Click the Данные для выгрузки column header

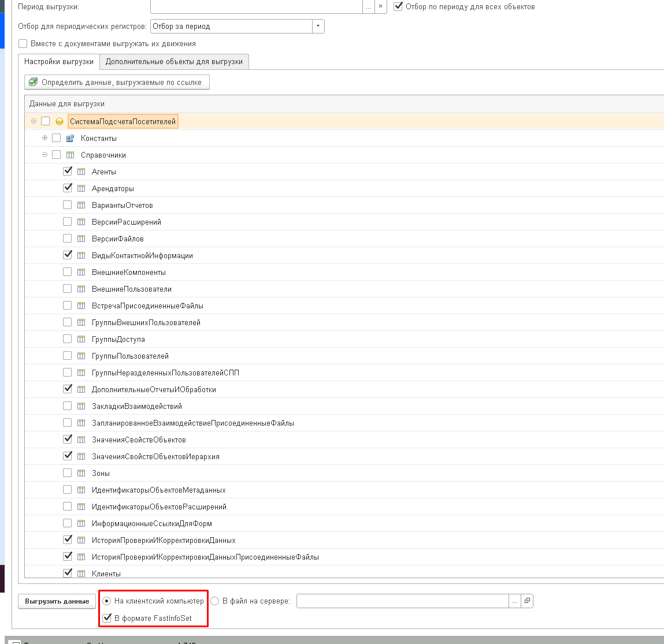[x=344, y=103]
